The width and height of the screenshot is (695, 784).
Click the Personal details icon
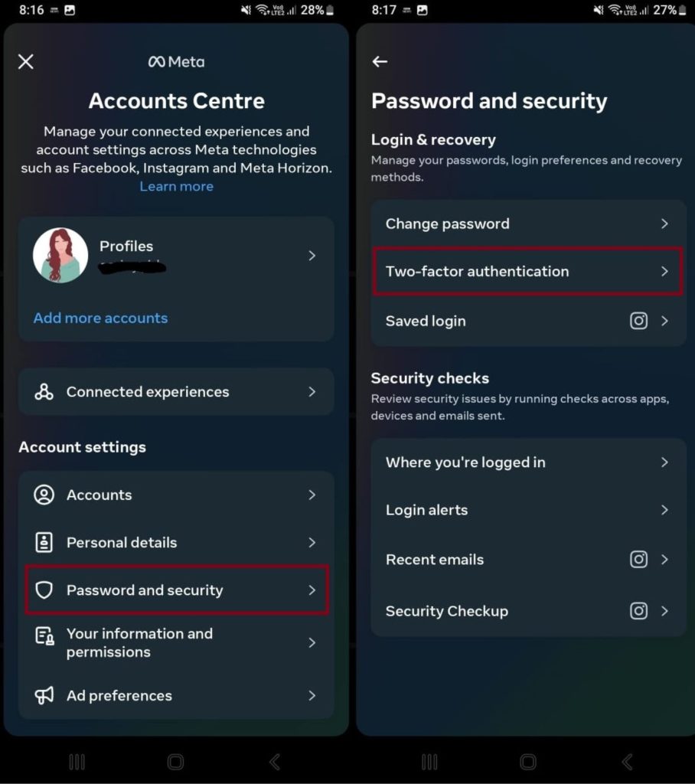pos(44,542)
